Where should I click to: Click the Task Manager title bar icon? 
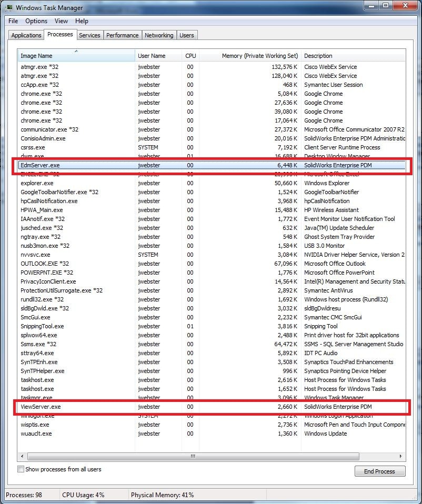pos(9,7)
